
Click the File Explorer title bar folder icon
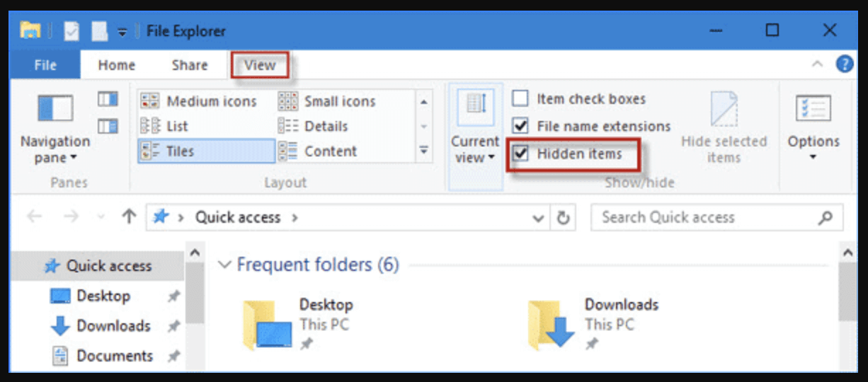coord(30,30)
